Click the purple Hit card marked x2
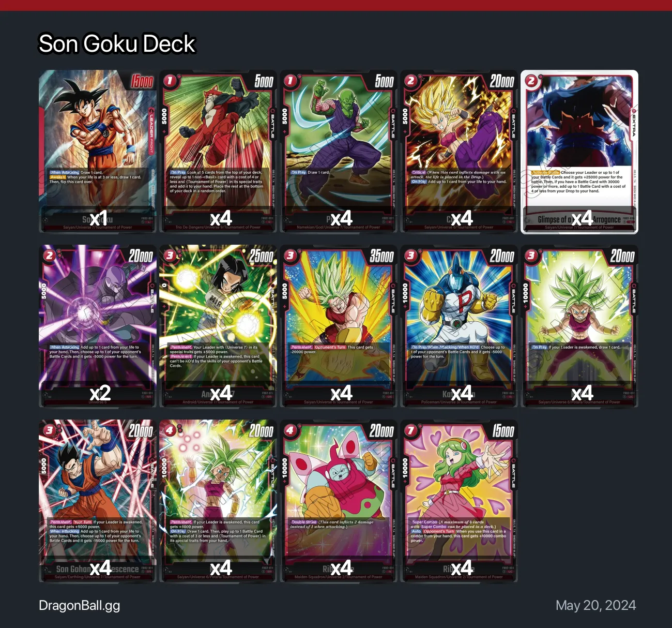Image resolution: width=672 pixels, height=628 pixels. coord(98,326)
